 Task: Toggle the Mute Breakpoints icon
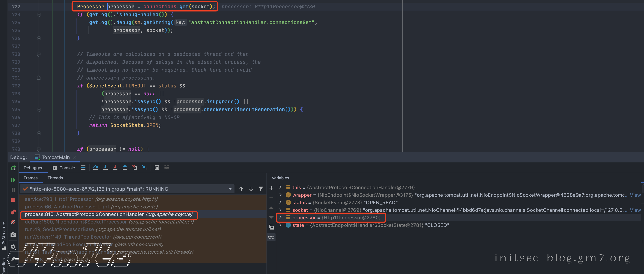(13, 222)
